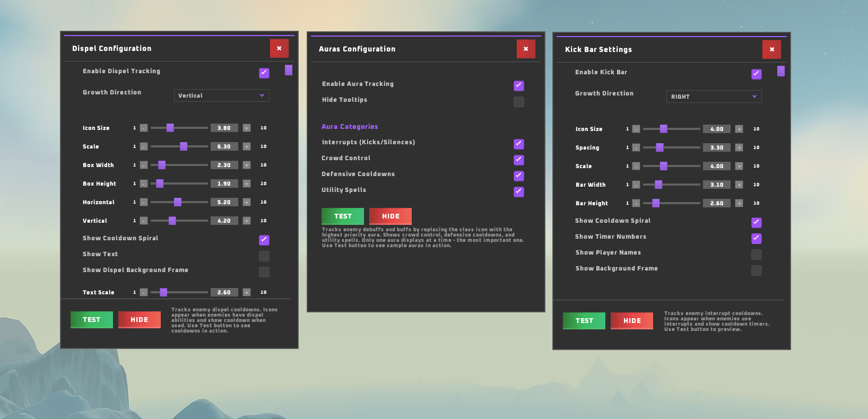868x419 pixels.
Task: Decrease Bar Height with minus button
Action: [x=636, y=203]
